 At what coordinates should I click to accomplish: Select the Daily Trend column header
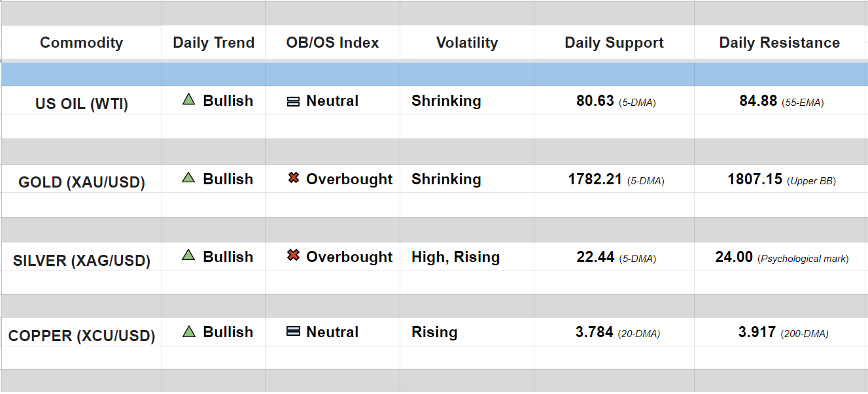click(x=213, y=43)
